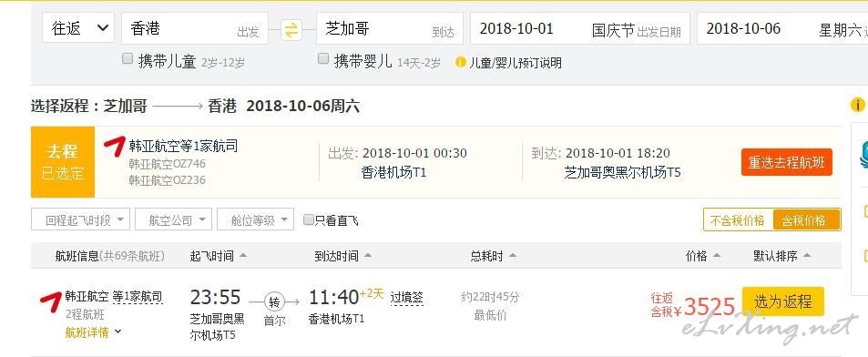Enable the 携带婴儿 checkbox
Viewport: 868px width, 357px height.
[323, 59]
